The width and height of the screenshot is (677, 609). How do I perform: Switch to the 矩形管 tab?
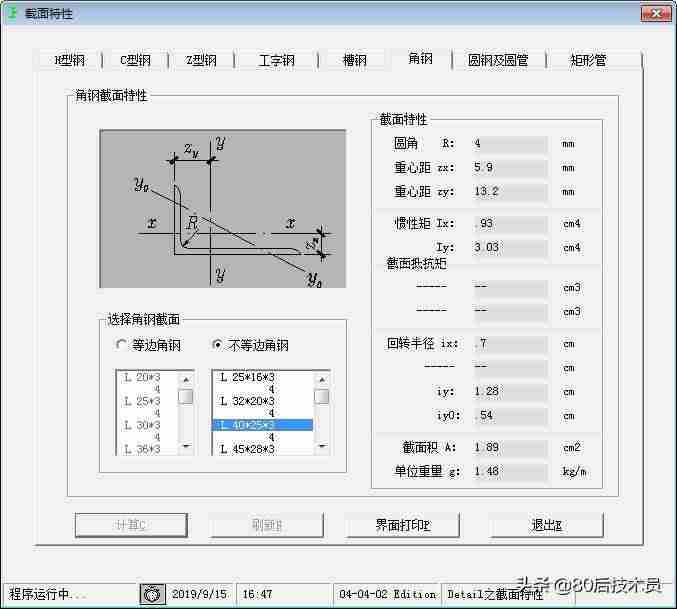[588, 60]
